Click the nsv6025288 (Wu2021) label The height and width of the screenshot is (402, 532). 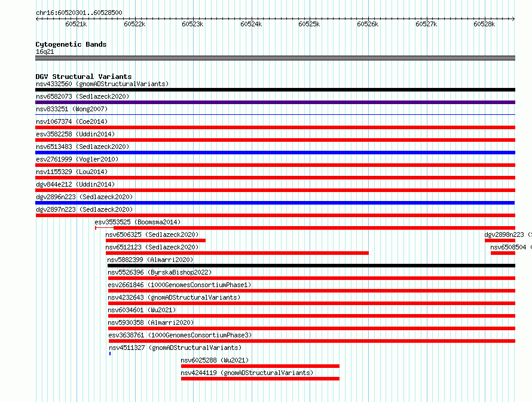tap(215, 360)
